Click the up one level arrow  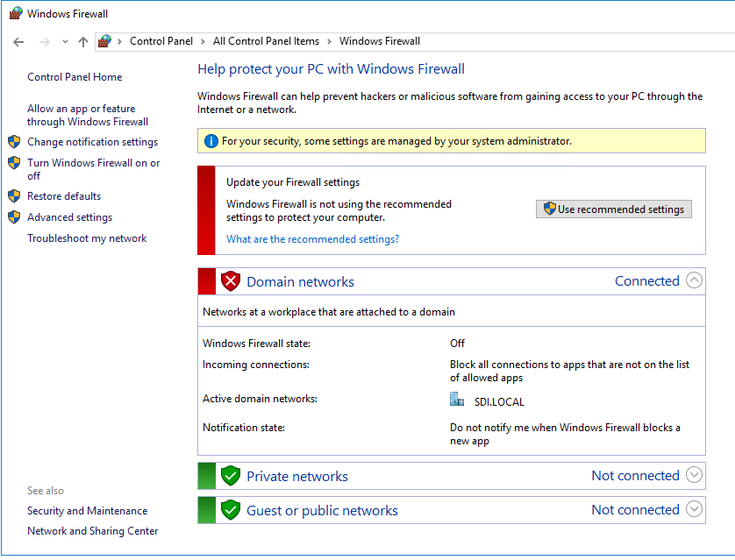click(x=83, y=41)
